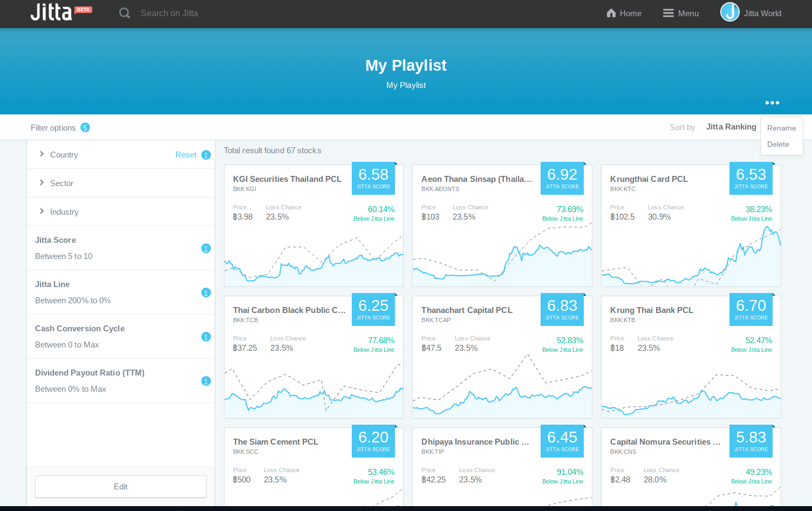
Task: Click the Cash Conversion Cycle badge
Action: [206, 337]
